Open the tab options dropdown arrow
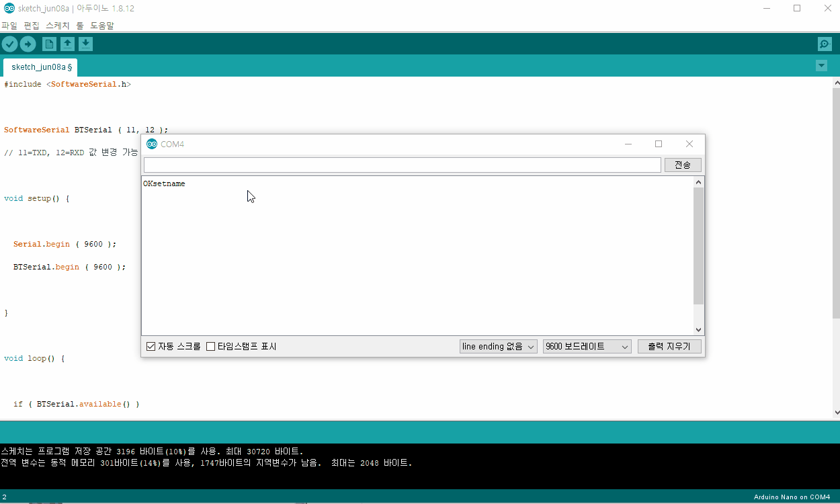Viewport: 840px width, 504px height. point(821,66)
